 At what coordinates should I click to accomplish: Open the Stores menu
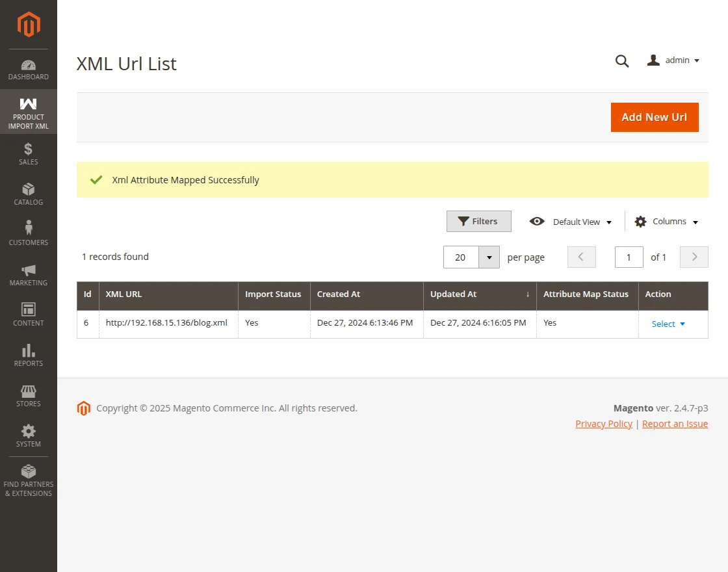coord(29,396)
